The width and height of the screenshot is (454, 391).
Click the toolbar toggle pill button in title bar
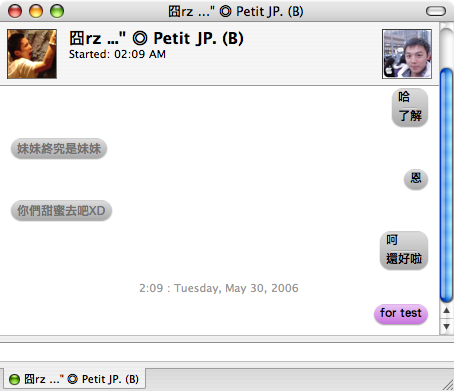point(436,11)
